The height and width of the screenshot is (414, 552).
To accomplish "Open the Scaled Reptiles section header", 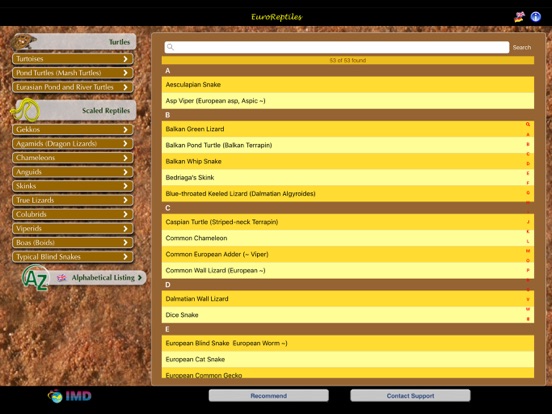I will click(75, 110).
